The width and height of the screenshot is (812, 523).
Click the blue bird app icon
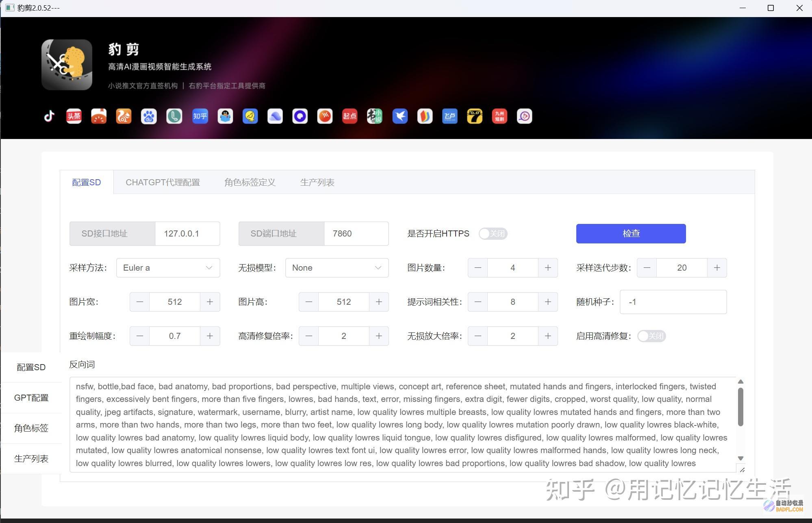point(400,116)
